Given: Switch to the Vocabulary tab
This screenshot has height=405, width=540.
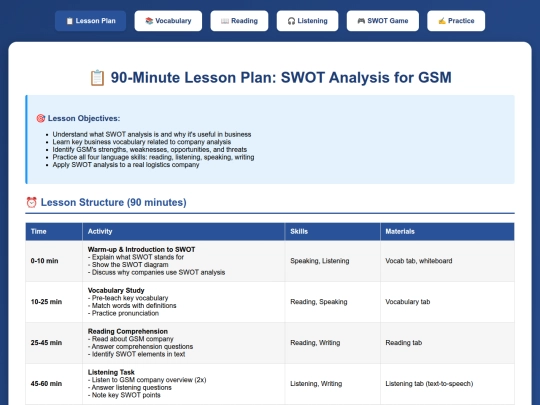Looking at the screenshot, I should click(x=168, y=21).
